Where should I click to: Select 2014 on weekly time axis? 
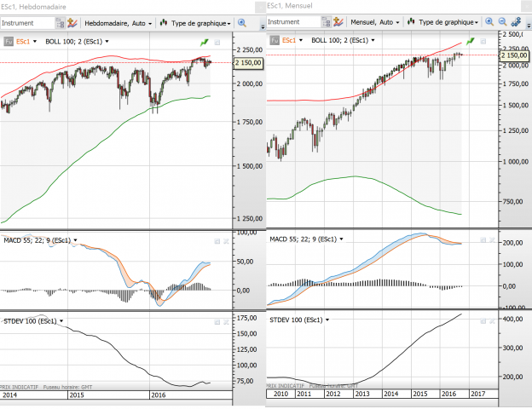click(9, 395)
